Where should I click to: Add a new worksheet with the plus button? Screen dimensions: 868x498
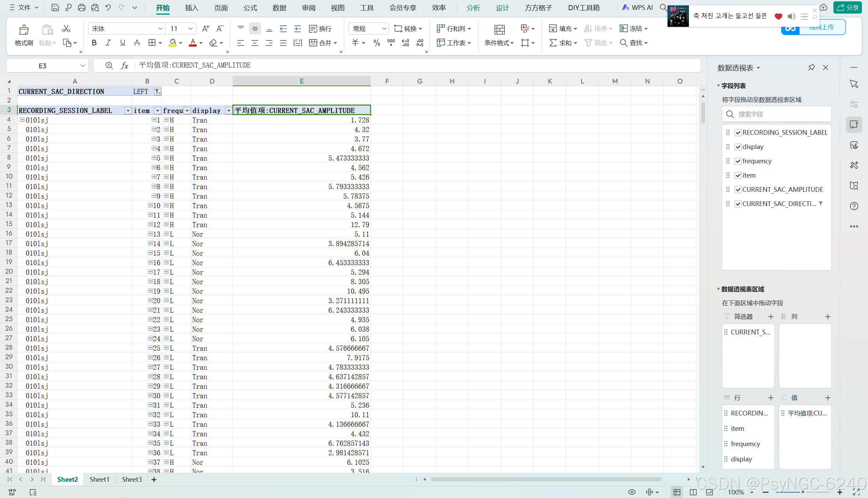coord(154,480)
